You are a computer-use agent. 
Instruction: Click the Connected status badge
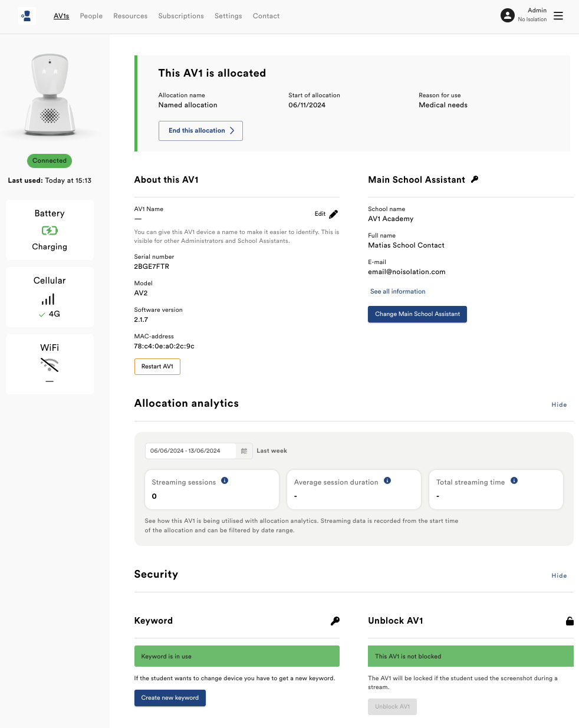click(50, 160)
